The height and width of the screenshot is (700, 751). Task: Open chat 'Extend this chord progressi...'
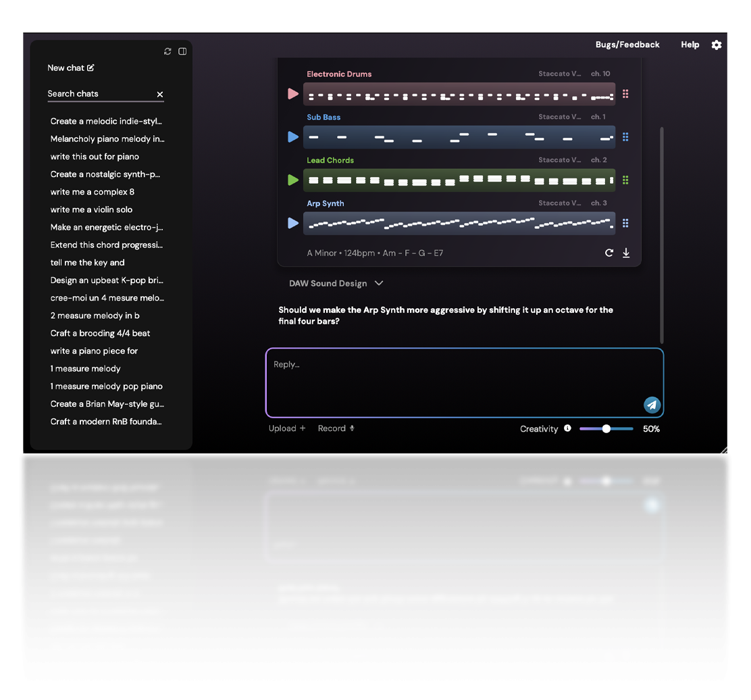click(x=107, y=245)
